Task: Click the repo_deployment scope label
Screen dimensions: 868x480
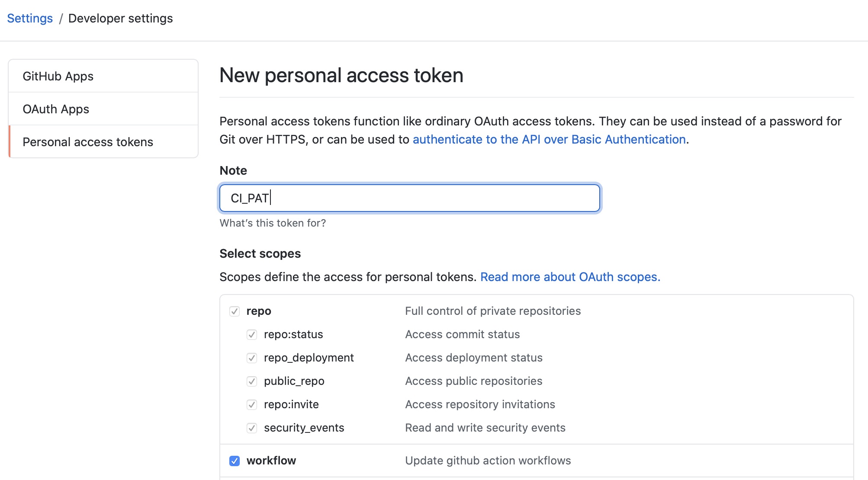Action: (309, 358)
